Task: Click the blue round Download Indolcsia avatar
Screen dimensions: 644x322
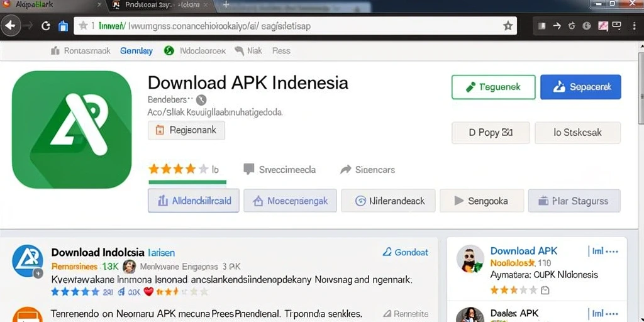Action: tap(28, 261)
